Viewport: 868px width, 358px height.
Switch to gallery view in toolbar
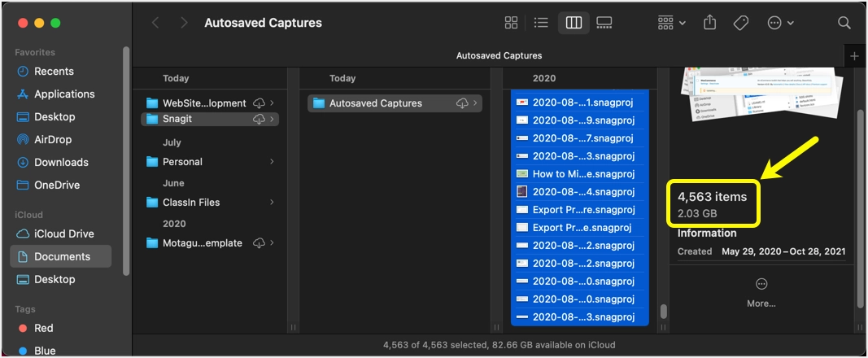[604, 23]
